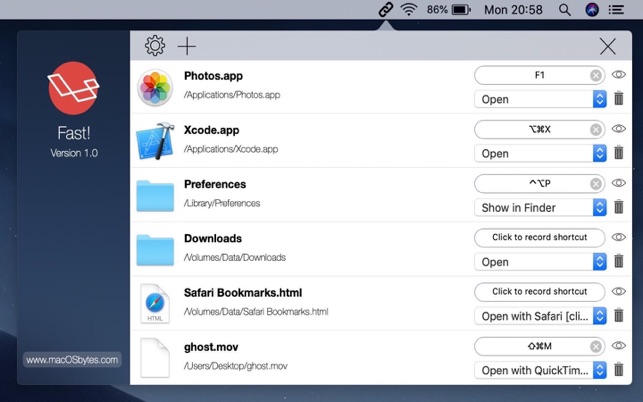Click the 86% battery percentage
This screenshot has height=402, width=643.
click(437, 9)
